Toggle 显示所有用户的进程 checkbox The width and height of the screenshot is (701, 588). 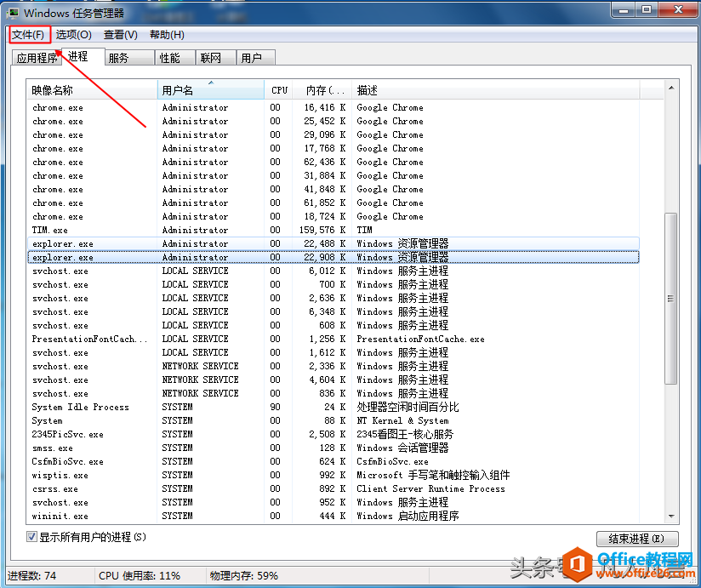31,537
